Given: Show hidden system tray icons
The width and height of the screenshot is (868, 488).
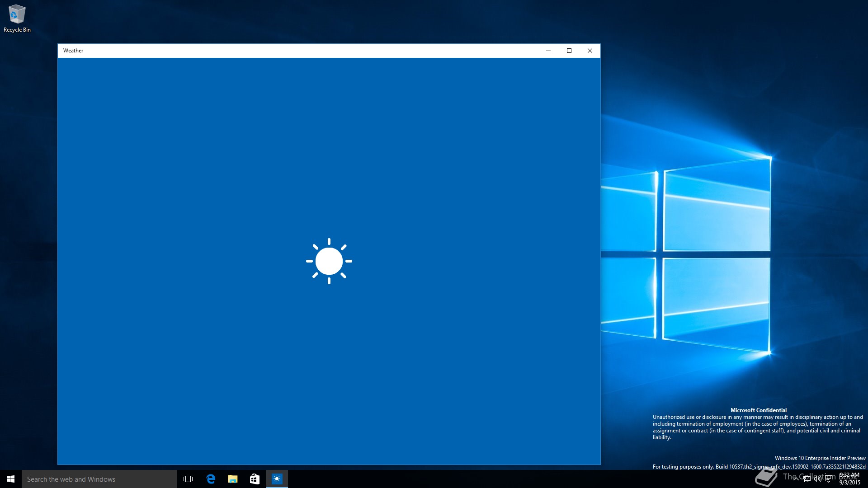Looking at the screenshot, I should pos(796,479).
